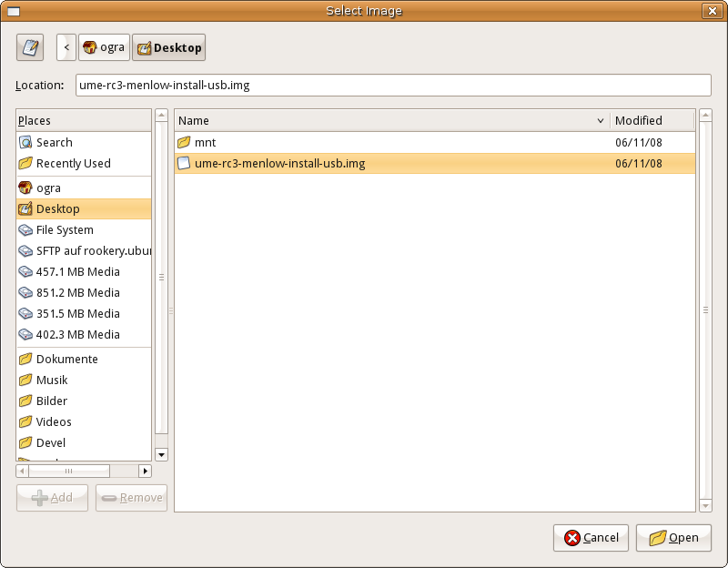Open the Dokumente bookmark folder
The image size is (728, 568).
pos(66,360)
